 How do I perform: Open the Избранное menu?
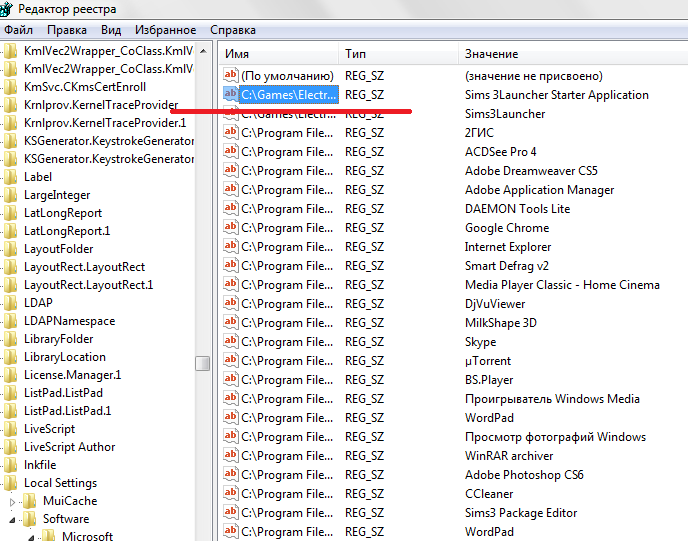[x=165, y=30]
